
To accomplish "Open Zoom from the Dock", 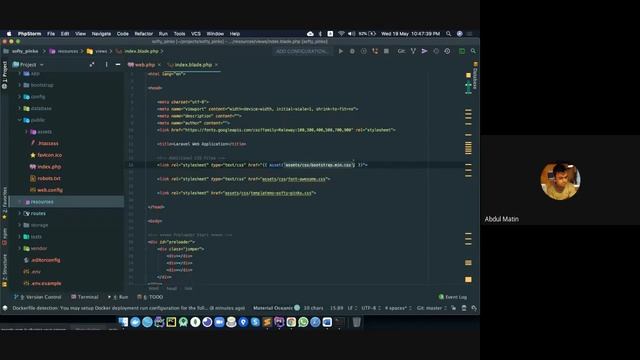I will point(219,322).
